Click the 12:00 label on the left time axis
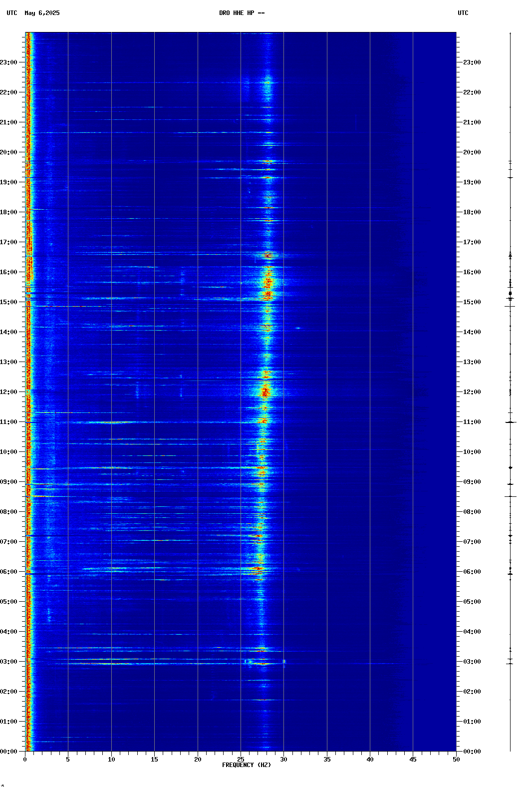This screenshot has height=791, width=532. [8, 392]
